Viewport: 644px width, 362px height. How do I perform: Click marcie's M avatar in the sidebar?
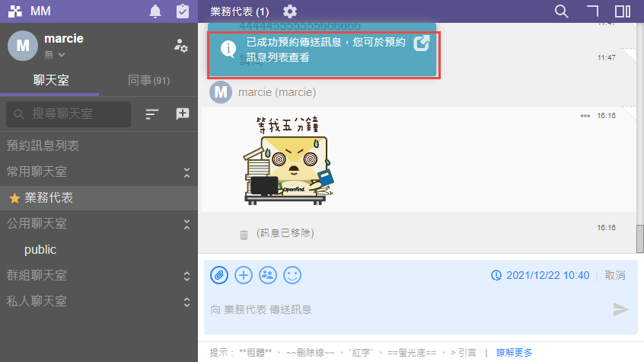[23, 46]
